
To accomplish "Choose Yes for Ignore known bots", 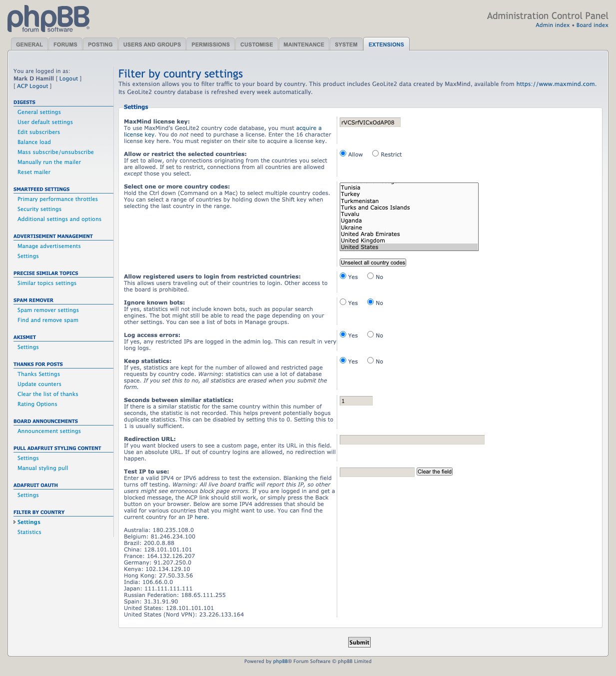I will click(x=343, y=302).
